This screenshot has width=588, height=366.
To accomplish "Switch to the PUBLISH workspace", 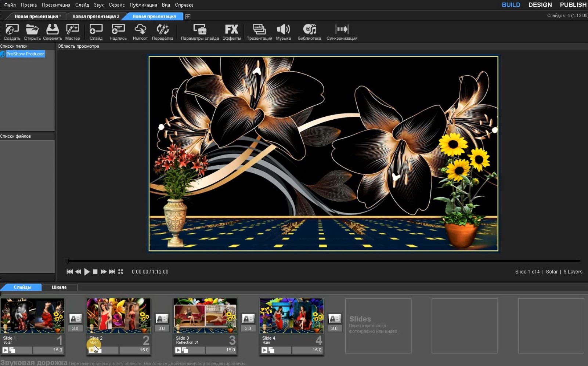I will [573, 5].
